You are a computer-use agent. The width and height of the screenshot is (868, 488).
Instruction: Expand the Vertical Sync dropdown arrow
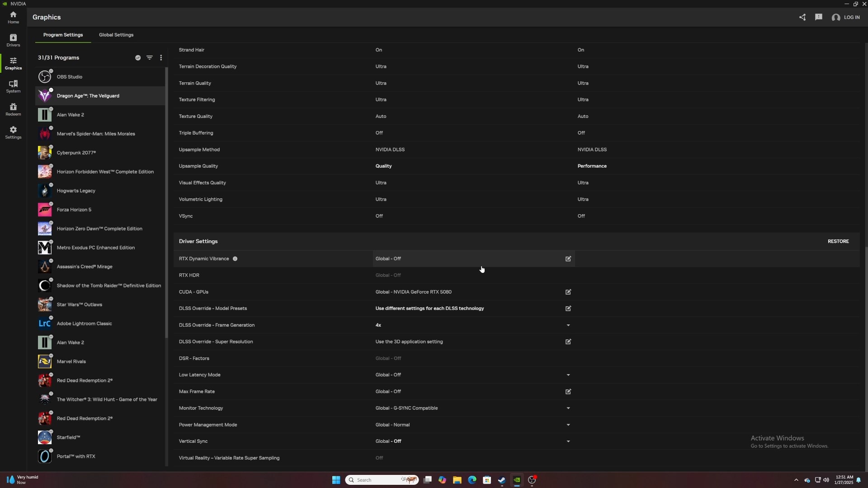568,441
